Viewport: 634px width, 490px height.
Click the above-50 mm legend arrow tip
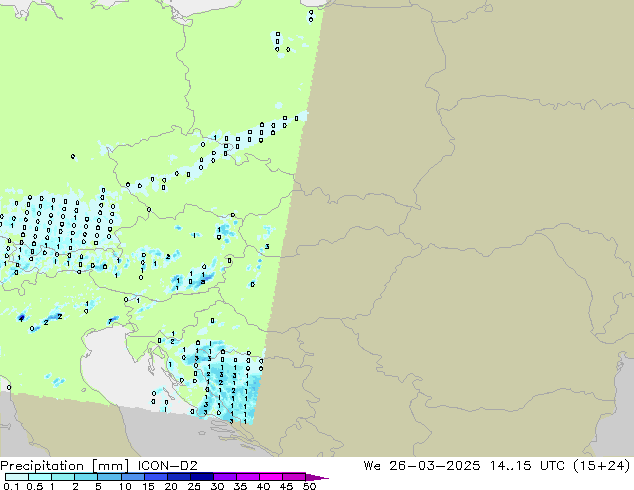[x=317, y=477]
